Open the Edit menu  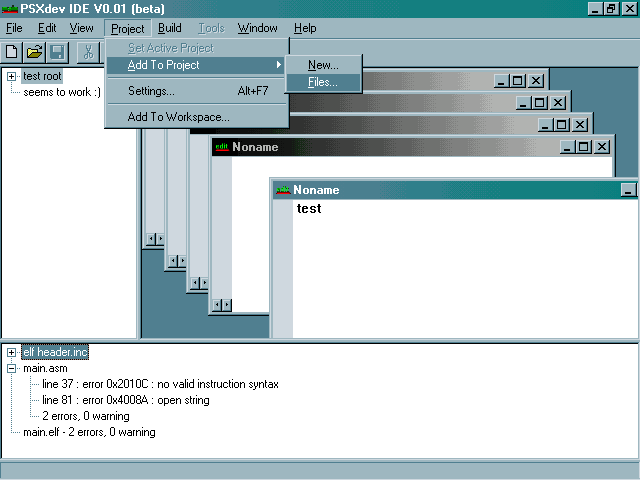[x=47, y=28]
